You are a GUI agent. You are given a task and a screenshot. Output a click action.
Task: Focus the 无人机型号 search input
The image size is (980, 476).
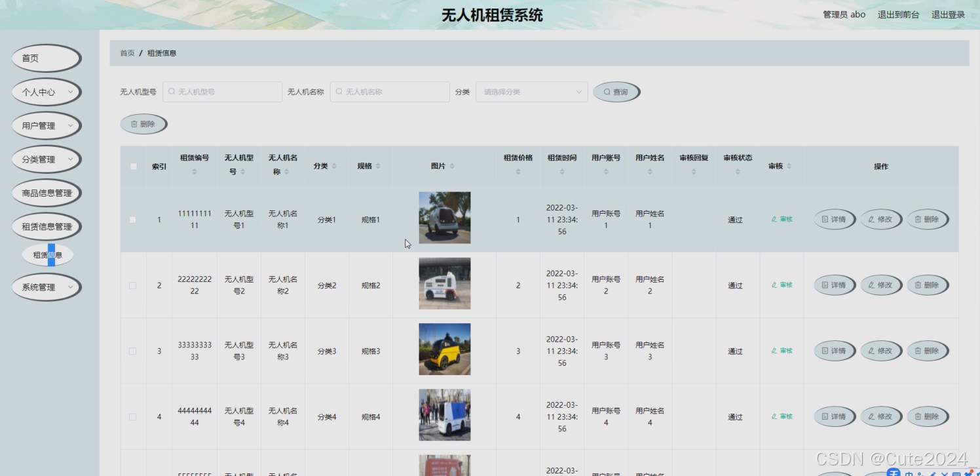[x=222, y=92]
